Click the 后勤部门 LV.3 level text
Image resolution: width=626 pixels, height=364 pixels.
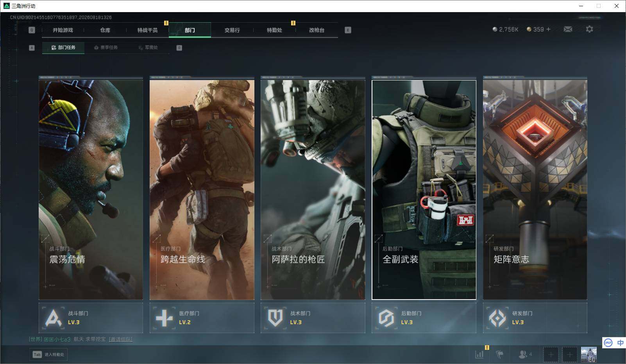407,322
